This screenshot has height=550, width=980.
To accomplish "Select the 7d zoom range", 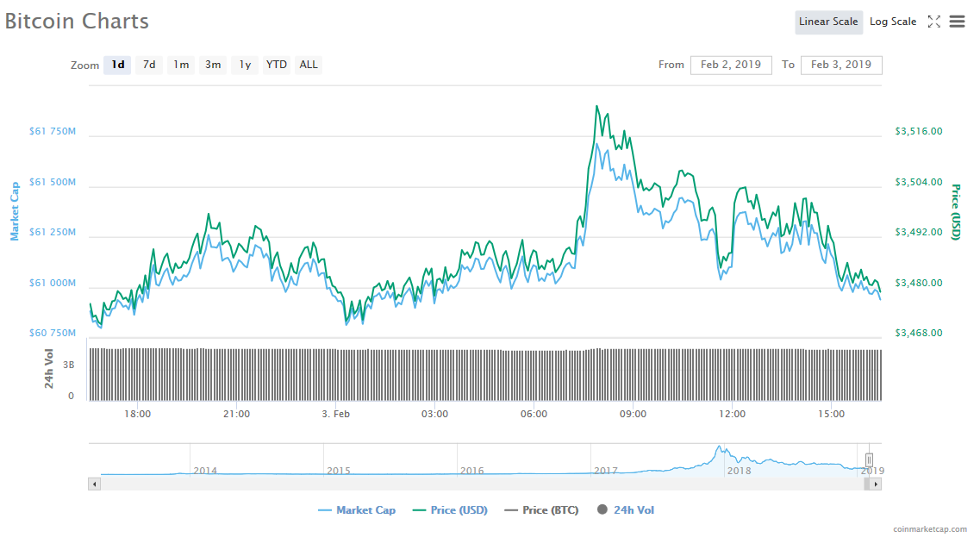I will [x=149, y=65].
